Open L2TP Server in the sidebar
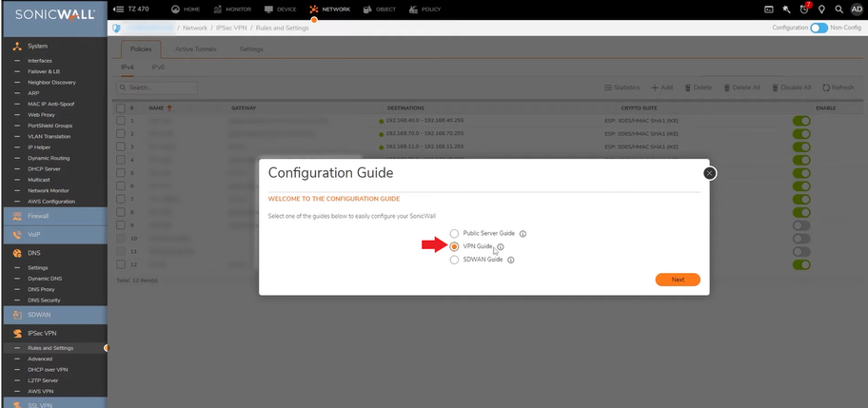This screenshot has height=408, width=868. click(43, 381)
